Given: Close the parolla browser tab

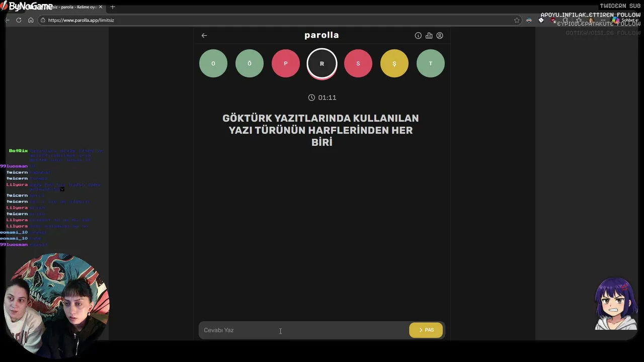Looking at the screenshot, I should pyautogui.click(x=101, y=7).
